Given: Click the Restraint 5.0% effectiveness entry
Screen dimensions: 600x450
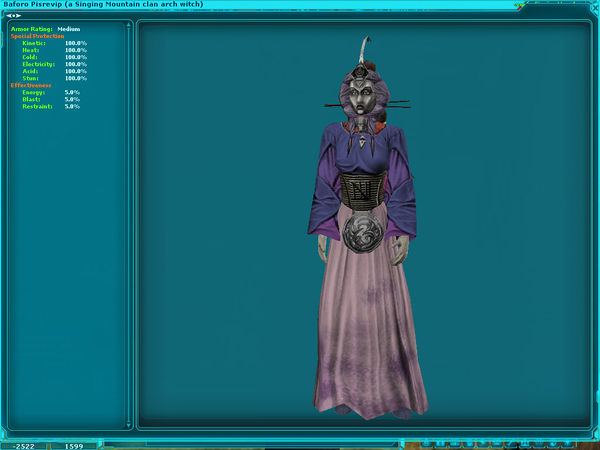Looking at the screenshot, I should pyautogui.click(x=50, y=106).
